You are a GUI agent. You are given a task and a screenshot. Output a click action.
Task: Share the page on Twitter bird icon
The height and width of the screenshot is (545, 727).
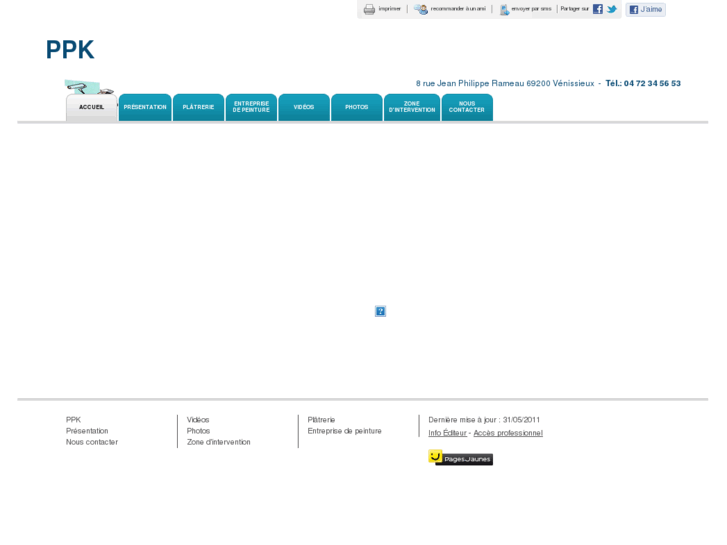(x=612, y=9)
